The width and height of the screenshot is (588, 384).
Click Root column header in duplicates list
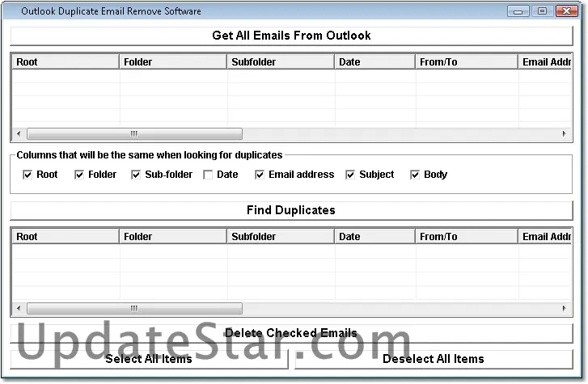tap(66, 237)
